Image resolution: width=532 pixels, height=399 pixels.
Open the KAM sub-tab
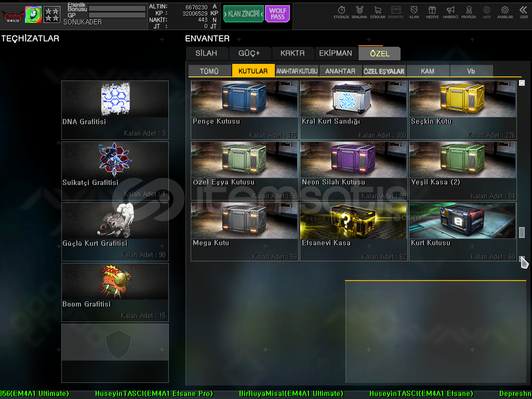point(428,71)
